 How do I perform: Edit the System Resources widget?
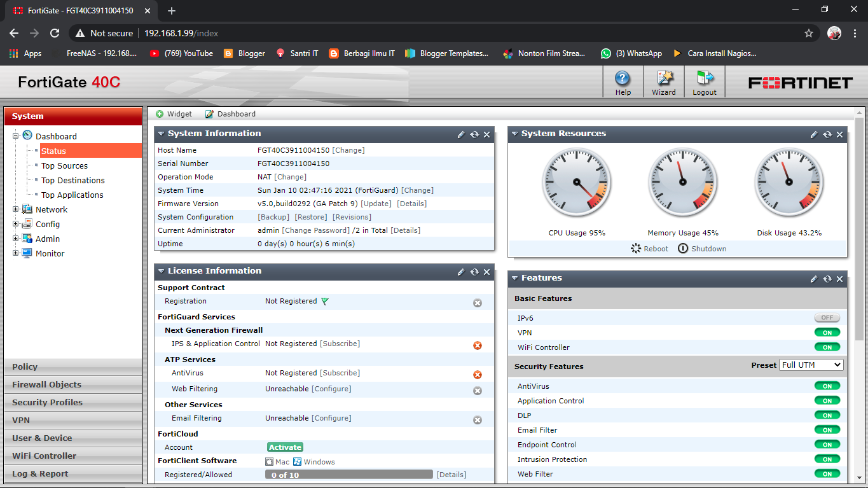tap(814, 134)
